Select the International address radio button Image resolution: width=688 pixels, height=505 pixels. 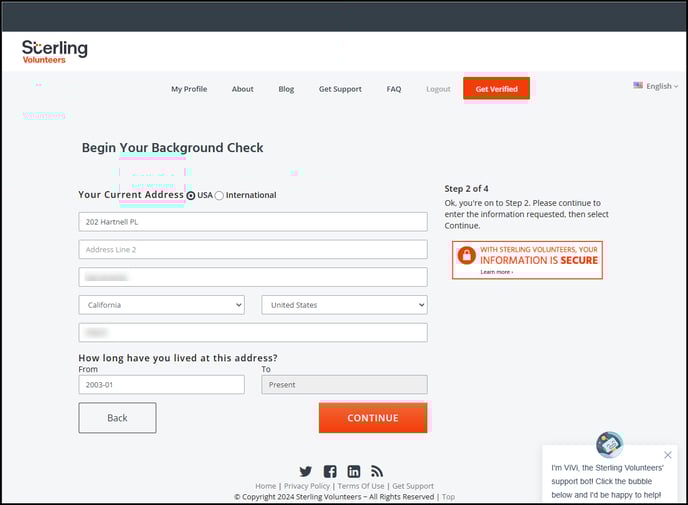(x=219, y=196)
